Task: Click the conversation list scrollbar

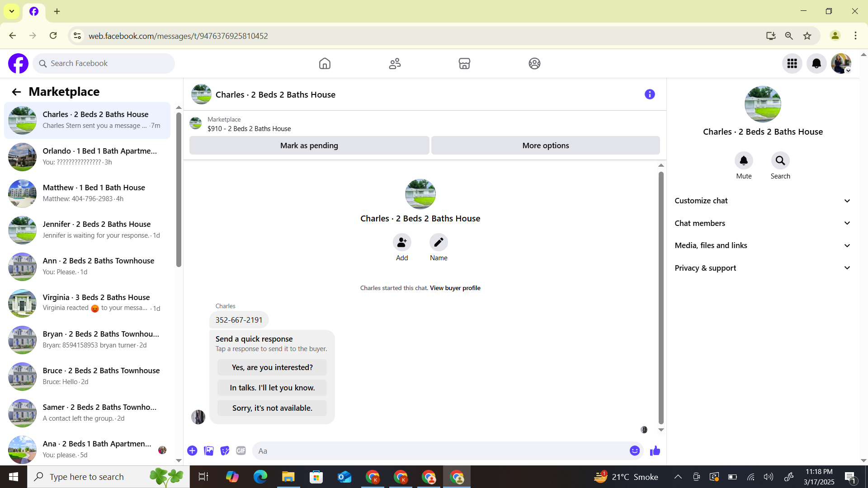Action: click(x=179, y=190)
